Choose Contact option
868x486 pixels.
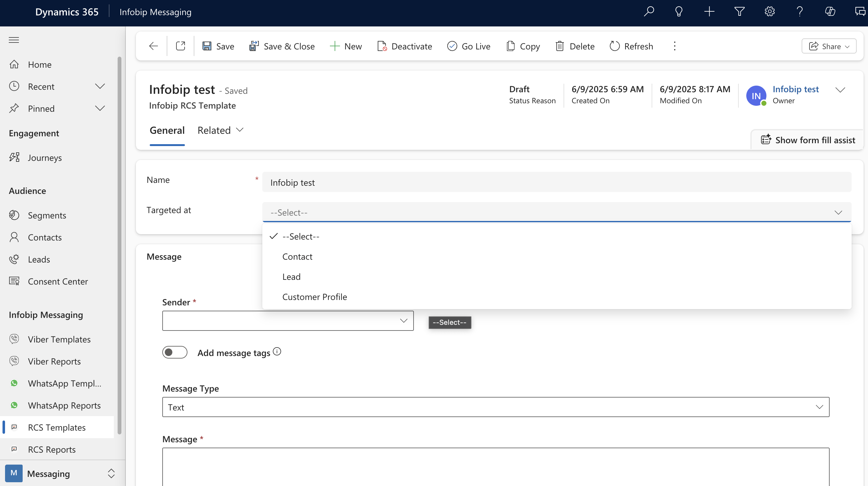[557, 257]
